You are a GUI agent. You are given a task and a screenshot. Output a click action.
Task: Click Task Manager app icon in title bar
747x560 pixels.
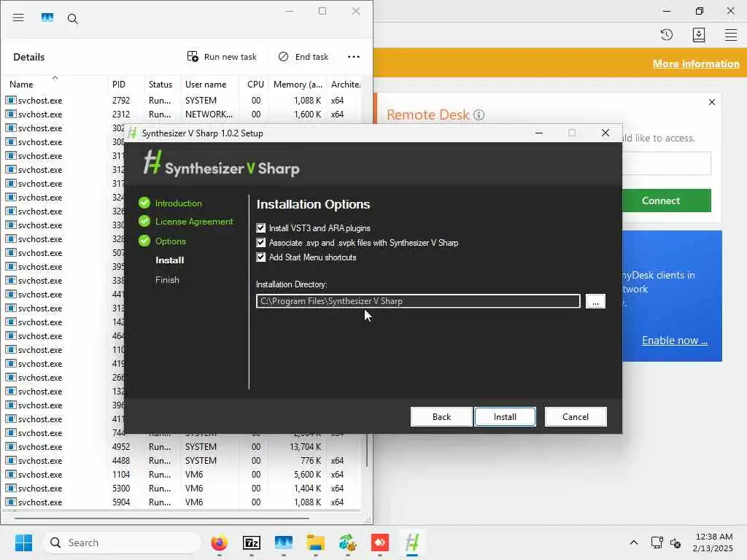(x=47, y=17)
